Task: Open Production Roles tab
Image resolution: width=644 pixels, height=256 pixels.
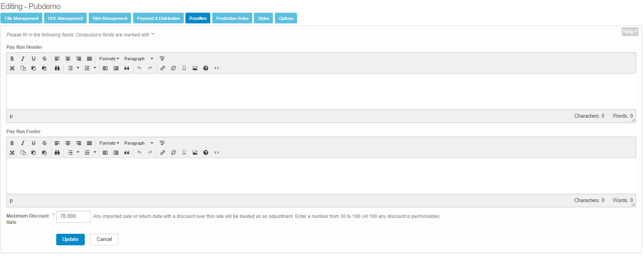Action: [232, 18]
